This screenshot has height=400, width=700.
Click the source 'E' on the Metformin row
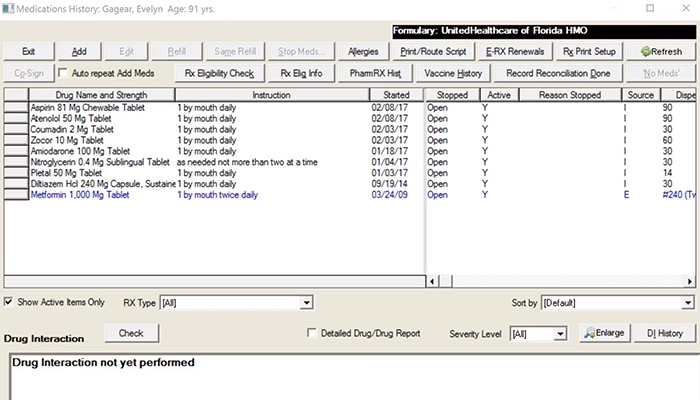[626, 195]
